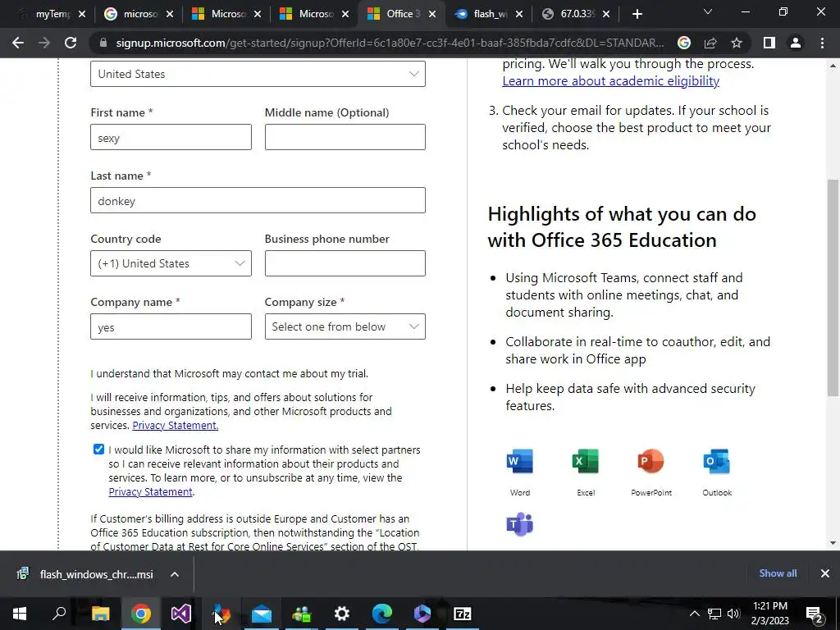Close the downloads bar
The image size is (840, 630).
825,573
